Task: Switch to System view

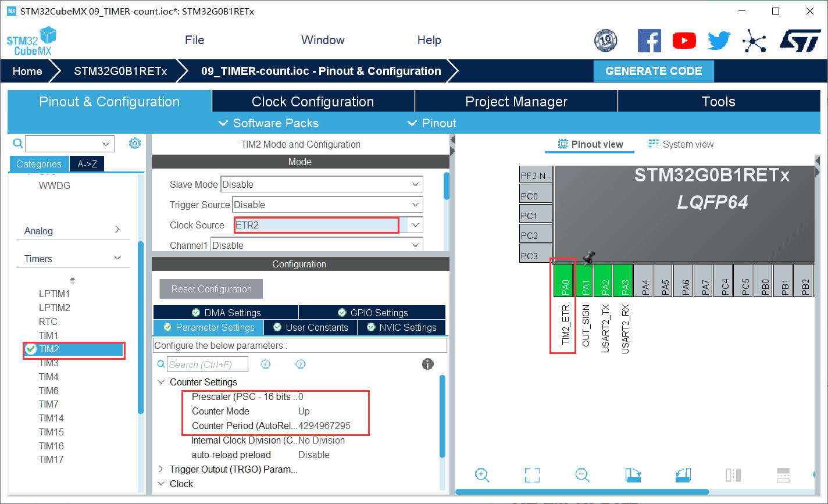Action: pos(681,144)
